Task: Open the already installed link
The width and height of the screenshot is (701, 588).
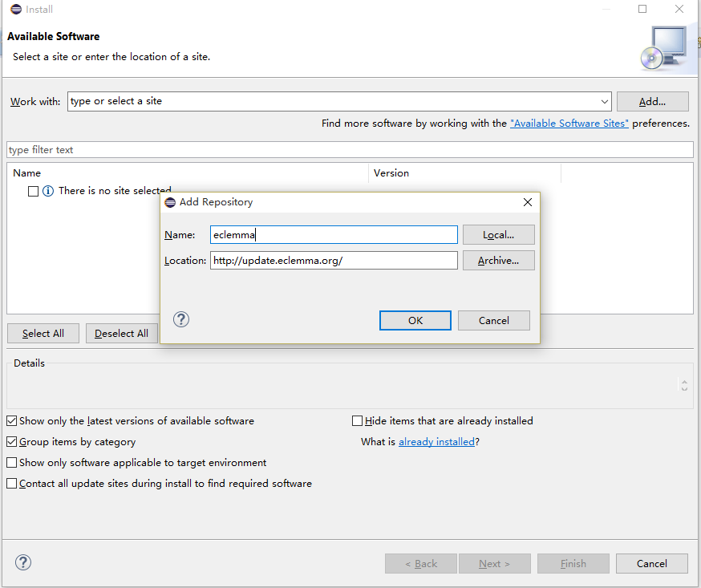Action: pos(436,442)
